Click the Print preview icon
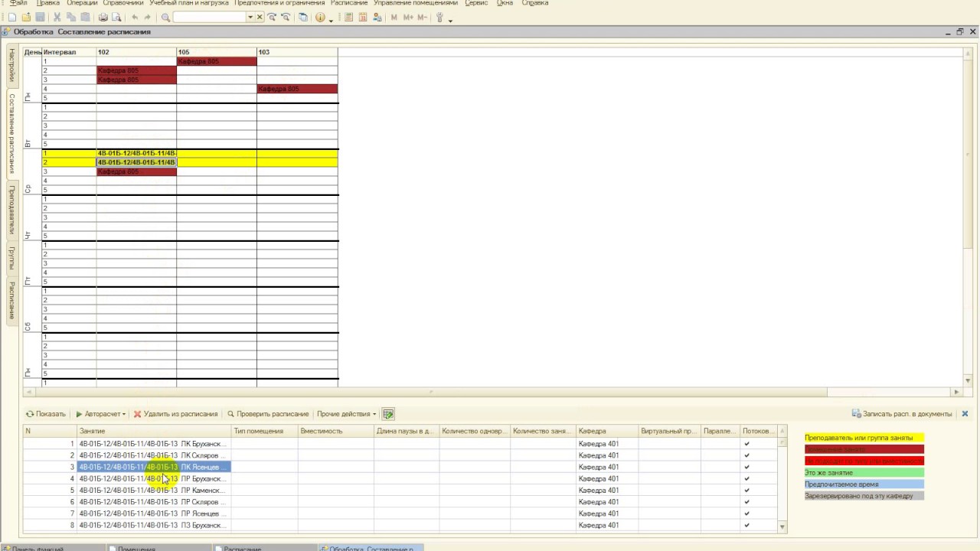 [x=117, y=18]
